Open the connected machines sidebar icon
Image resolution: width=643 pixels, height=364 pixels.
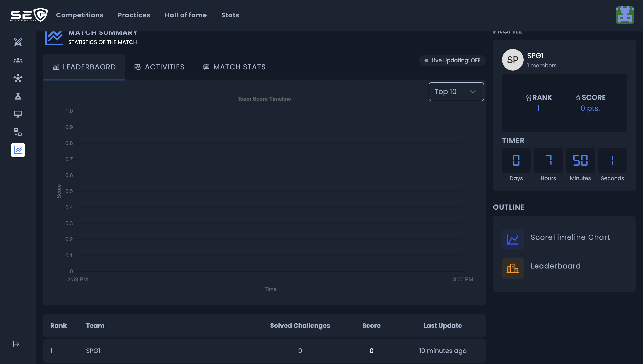pyautogui.click(x=18, y=132)
